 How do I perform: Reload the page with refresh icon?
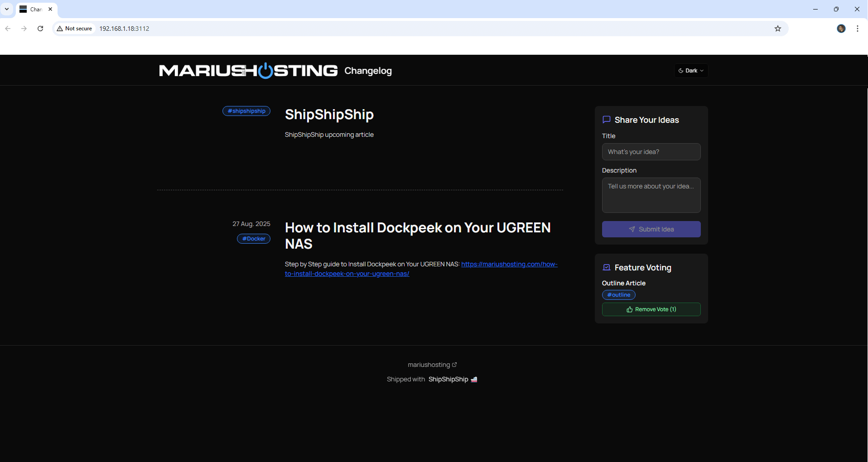(x=40, y=29)
